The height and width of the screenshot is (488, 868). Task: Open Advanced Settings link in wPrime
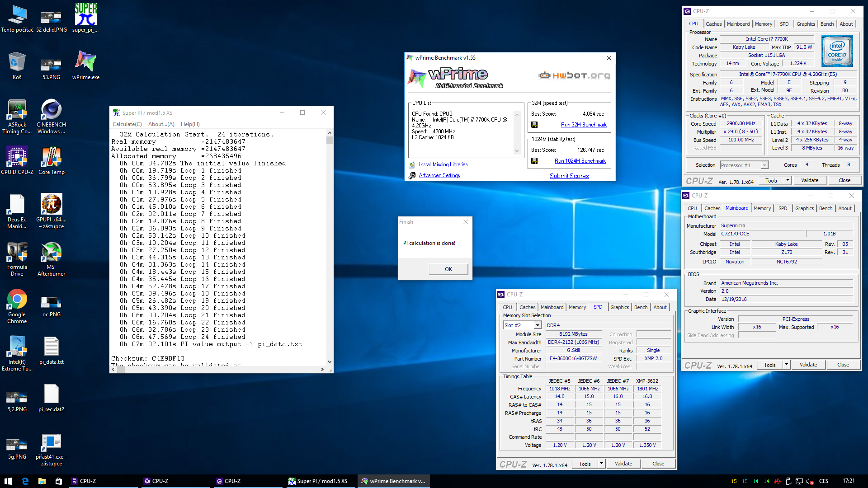pyautogui.click(x=439, y=175)
